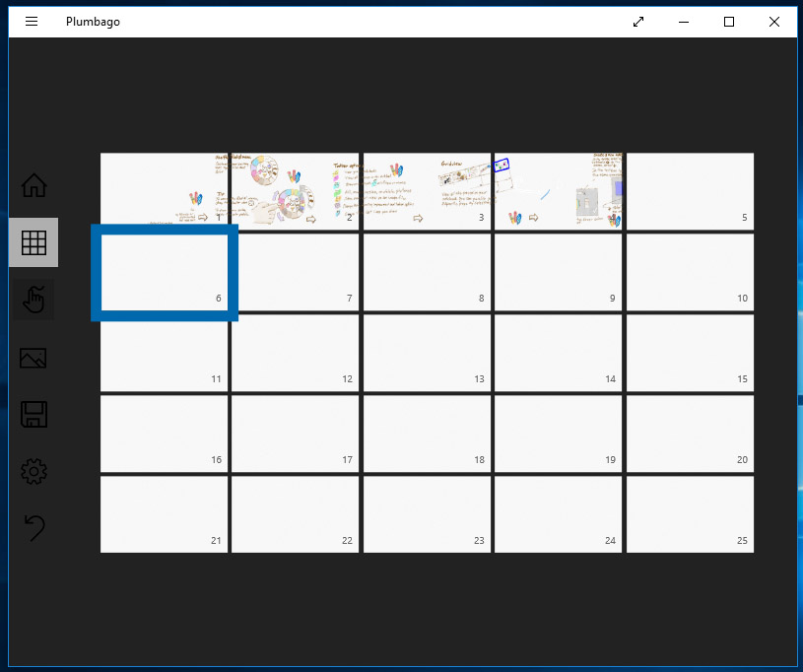Select page 10 thumbnail
Screen dimensions: 803x672
[690, 272]
